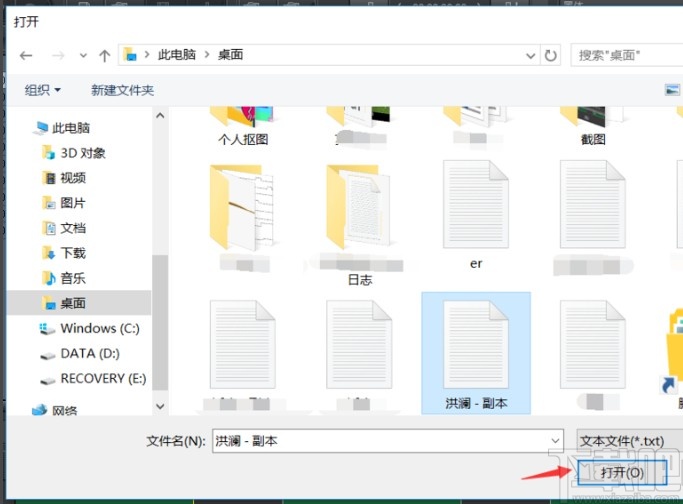Select the 日志 folder
Screen dimensions: 683x504
[360, 225]
